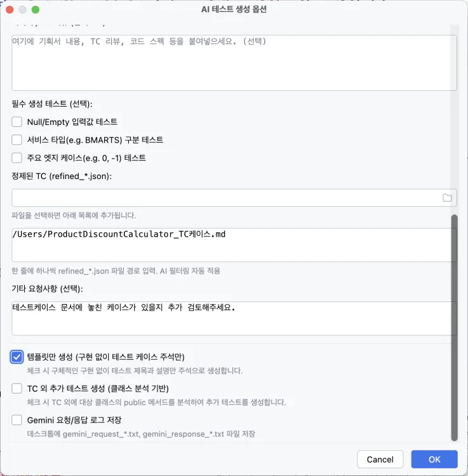
Task: Focus the 기타 요청사항 text area
Action: coord(234,318)
